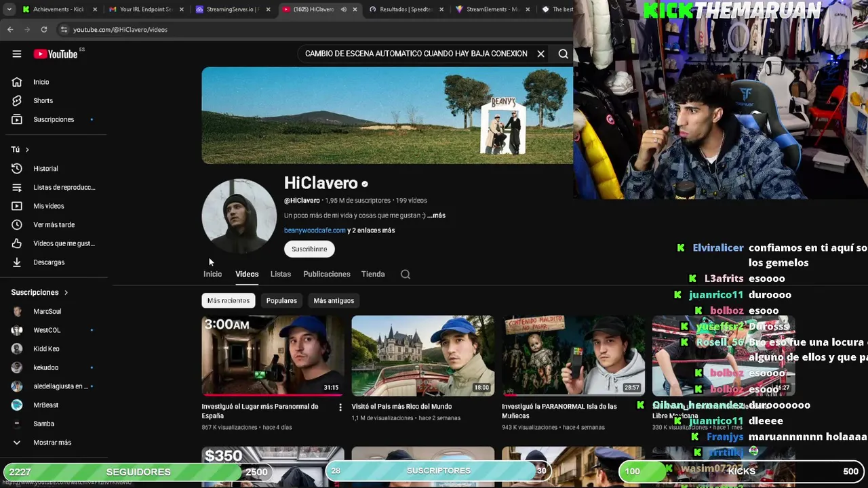Open the $350 video thumbnail

(273, 455)
